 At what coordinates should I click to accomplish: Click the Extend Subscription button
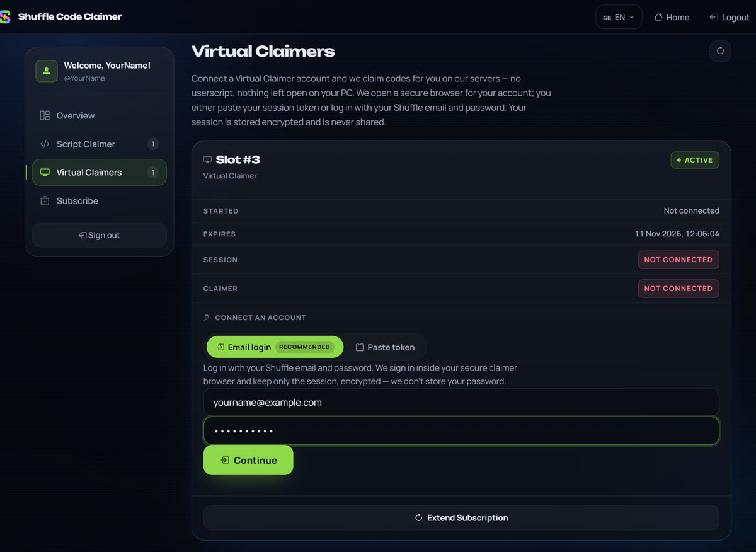tap(461, 517)
